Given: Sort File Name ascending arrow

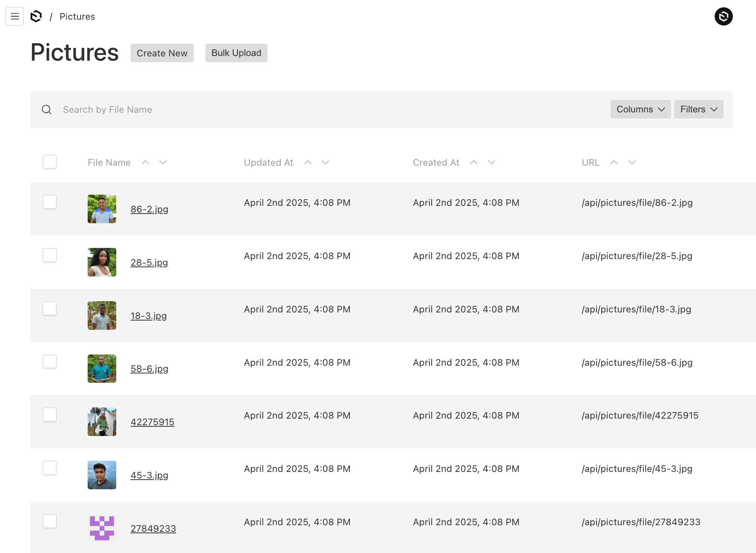Looking at the screenshot, I should [145, 163].
